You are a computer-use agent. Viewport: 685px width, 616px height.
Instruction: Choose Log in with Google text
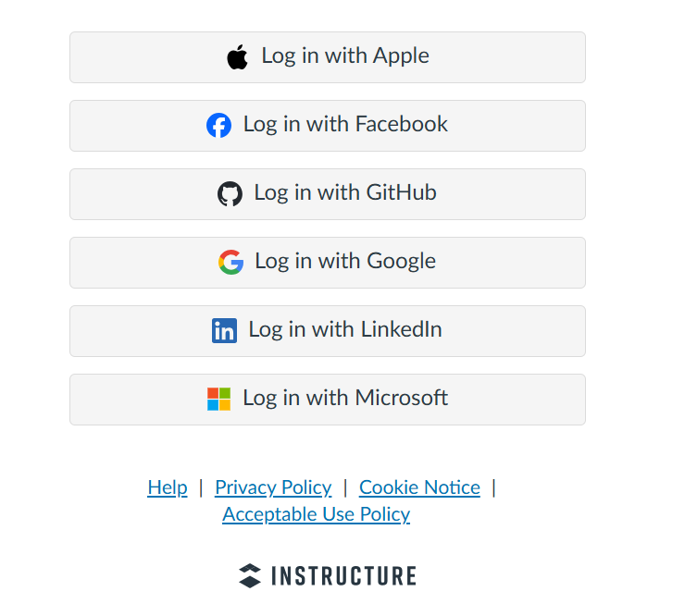(345, 261)
